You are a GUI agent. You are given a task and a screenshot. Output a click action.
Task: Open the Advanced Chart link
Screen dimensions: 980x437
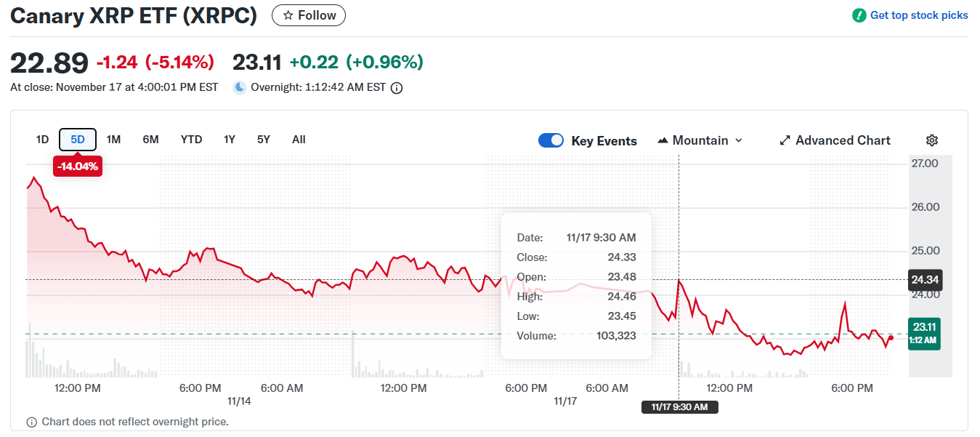(x=843, y=140)
